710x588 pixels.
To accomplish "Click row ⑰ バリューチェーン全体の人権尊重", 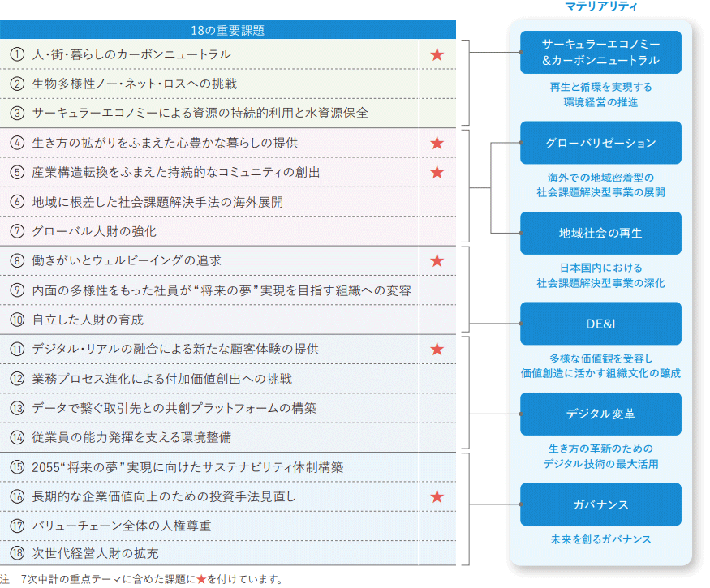I will coord(122,526).
